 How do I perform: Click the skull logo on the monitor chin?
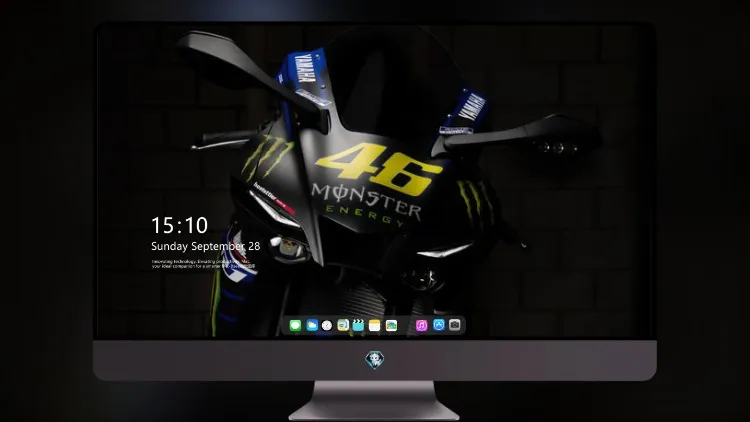(x=375, y=360)
